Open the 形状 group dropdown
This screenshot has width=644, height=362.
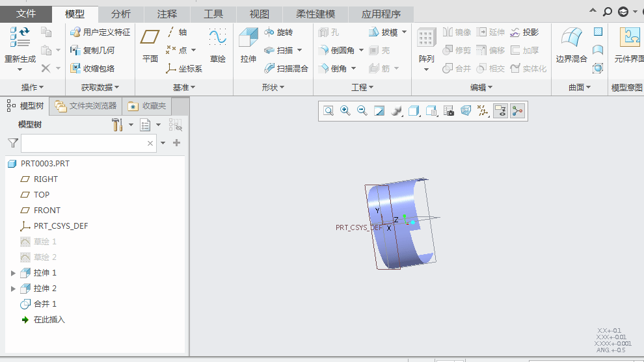point(273,88)
